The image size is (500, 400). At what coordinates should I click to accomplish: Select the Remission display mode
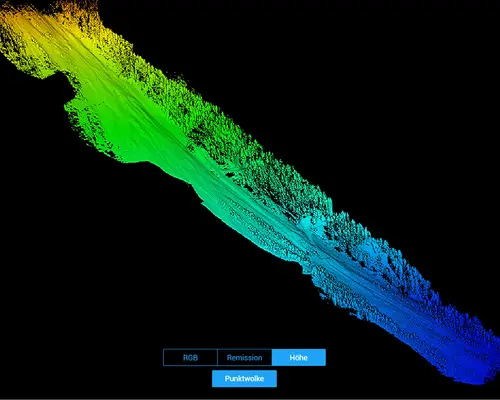(244, 357)
